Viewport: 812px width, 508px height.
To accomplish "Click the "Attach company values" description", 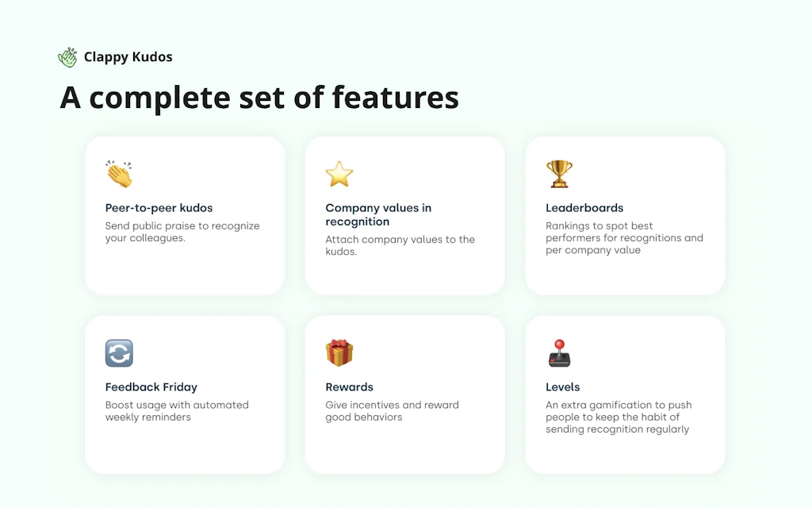I will (x=400, y=245).
